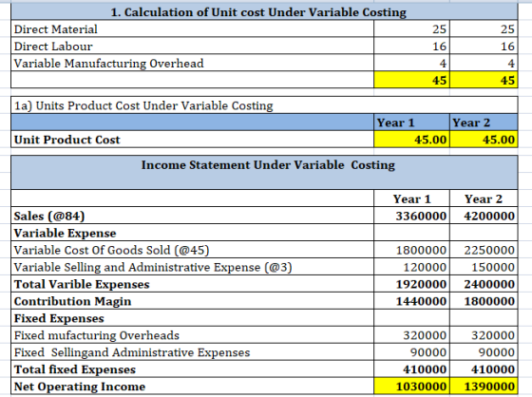Click the value 2250000

tap(484, 250)
